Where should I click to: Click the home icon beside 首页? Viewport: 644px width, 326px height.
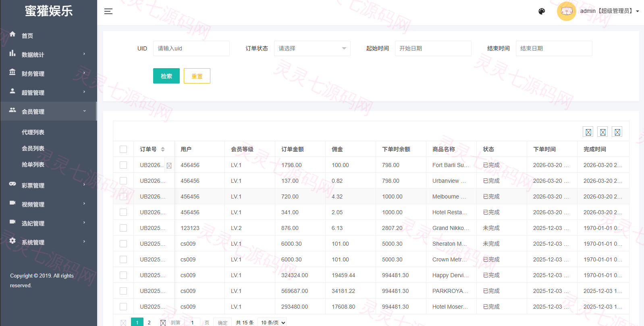pyautogui.click(x=12, y=34)
